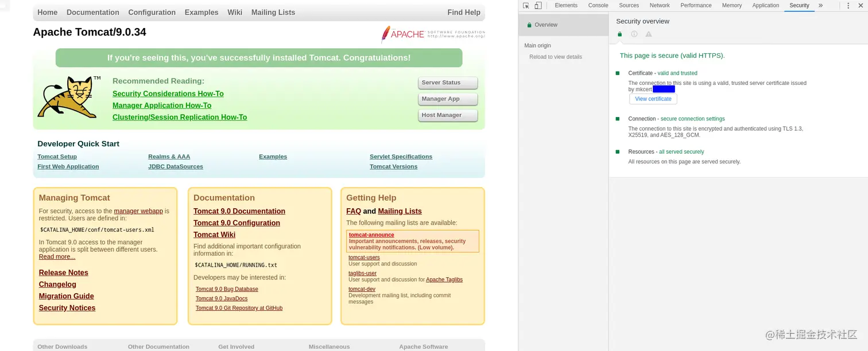This screenshot has height=351, width=868.
Task: Open the Sources tab
Action: [629, 6]
